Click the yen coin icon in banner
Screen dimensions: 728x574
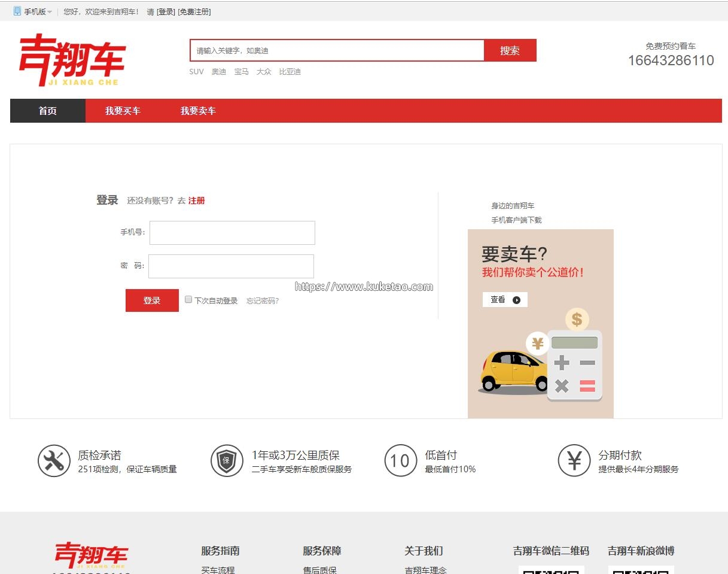point(537,344)
